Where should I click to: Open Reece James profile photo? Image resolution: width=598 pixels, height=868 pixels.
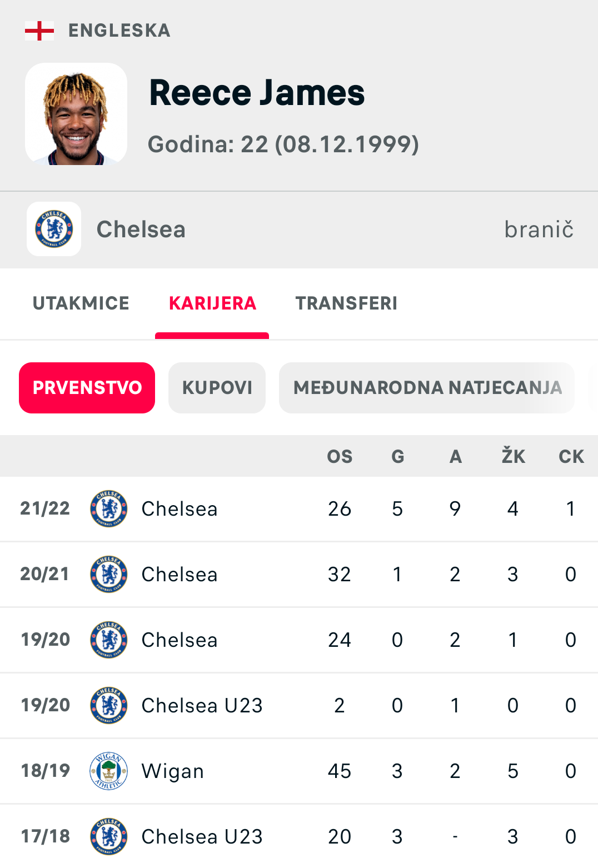76,114
